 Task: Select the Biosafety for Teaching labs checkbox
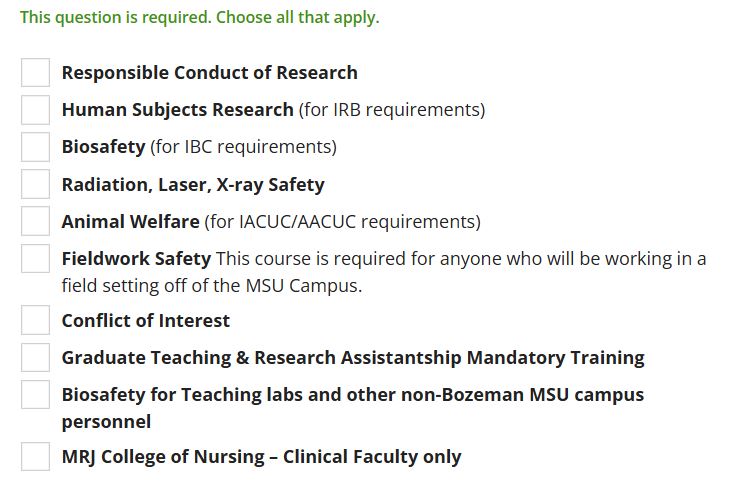[x=36, y=395]
